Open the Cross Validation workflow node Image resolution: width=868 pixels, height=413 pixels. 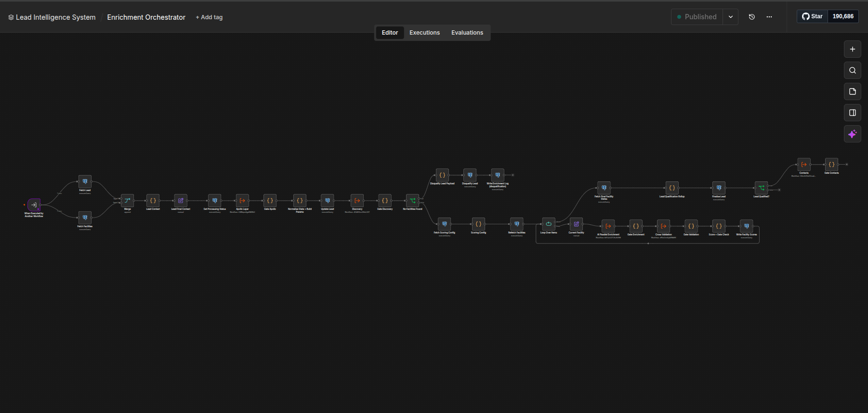(x=663, y=226)
